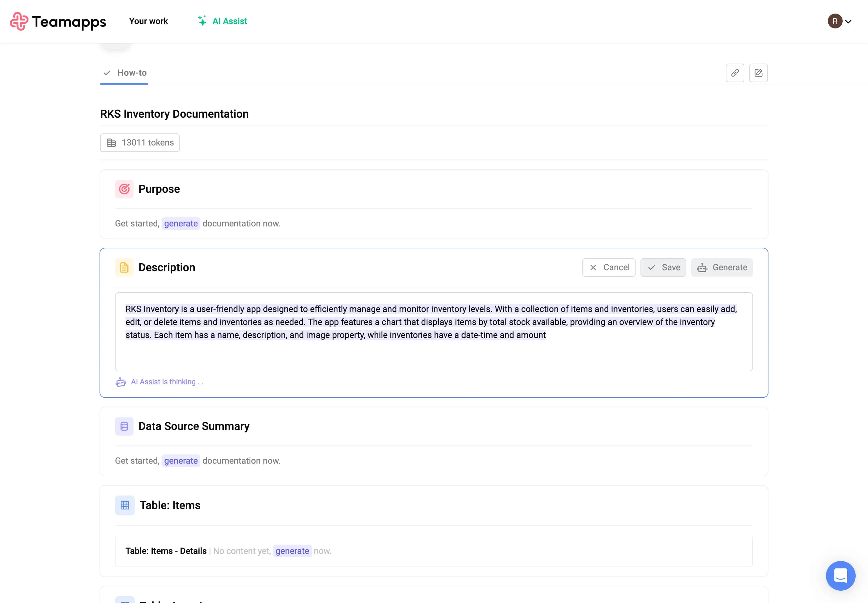Open the chat support bubble
Viewport: 868px width, 603px height.
pos(840,576)
